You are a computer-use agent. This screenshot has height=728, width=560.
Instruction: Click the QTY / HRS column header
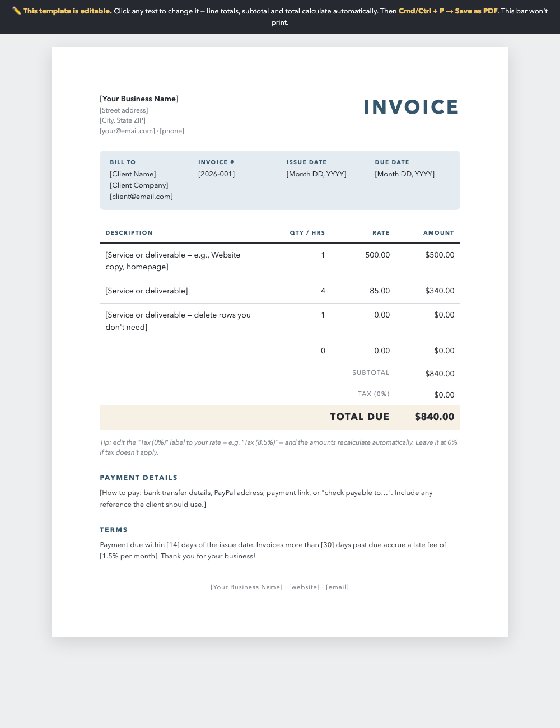tap(307, 232)
